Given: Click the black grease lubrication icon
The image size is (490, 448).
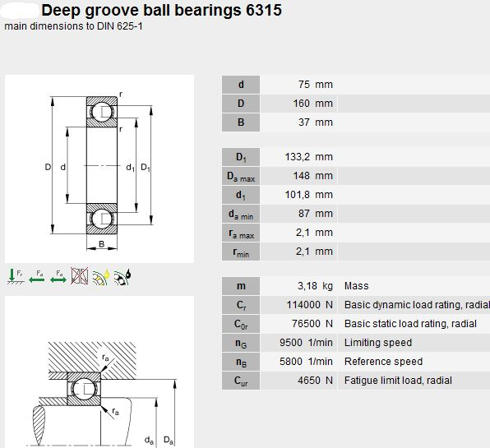Looking at the screenshot, I should 122,277.
